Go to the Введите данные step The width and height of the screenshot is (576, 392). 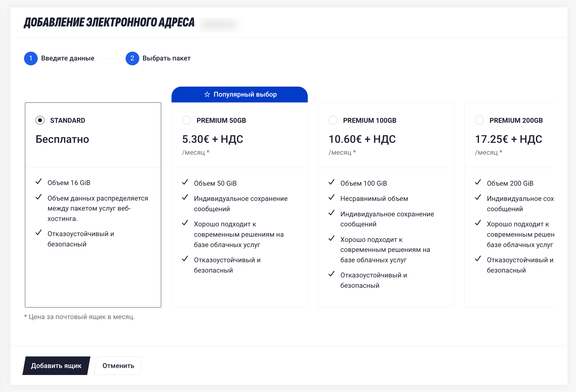click(x=68, y=58)
